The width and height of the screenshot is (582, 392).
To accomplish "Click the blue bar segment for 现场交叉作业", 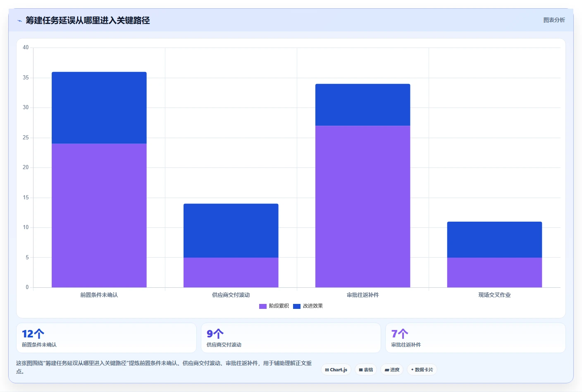I will point(495,239).
